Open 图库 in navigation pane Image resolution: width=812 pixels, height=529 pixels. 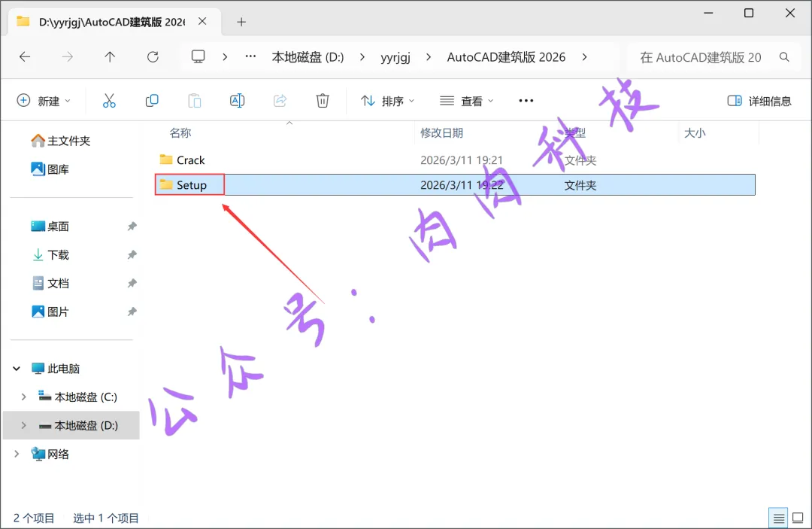pyautogui.click(x=50, y=169)
